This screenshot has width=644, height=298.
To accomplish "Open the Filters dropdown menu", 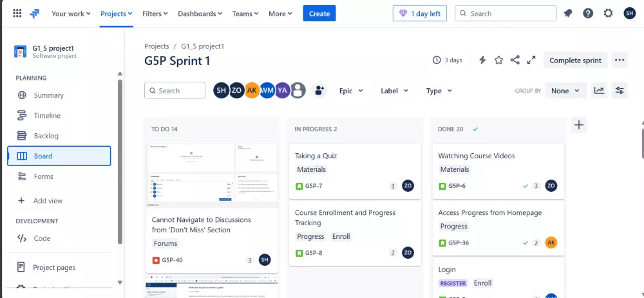I will [x=155, y=14].
